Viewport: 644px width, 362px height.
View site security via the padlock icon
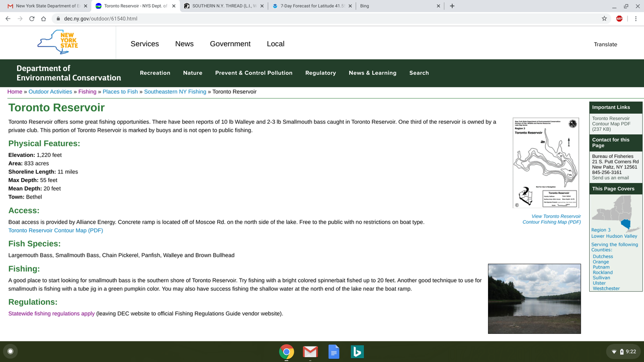tap(58, 17)
